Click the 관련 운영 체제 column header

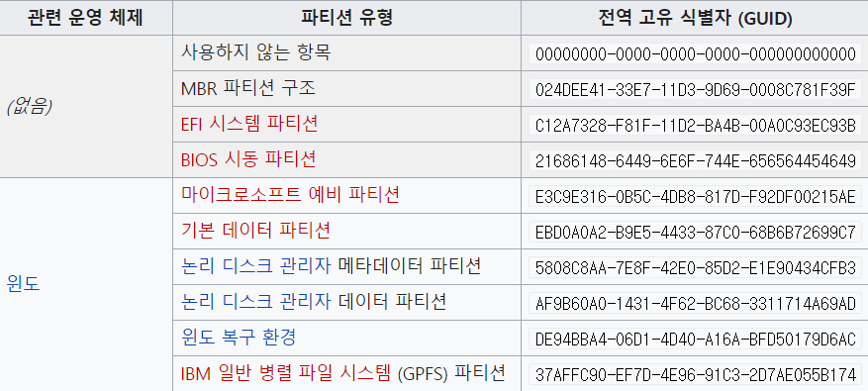(x=86, y=18)
